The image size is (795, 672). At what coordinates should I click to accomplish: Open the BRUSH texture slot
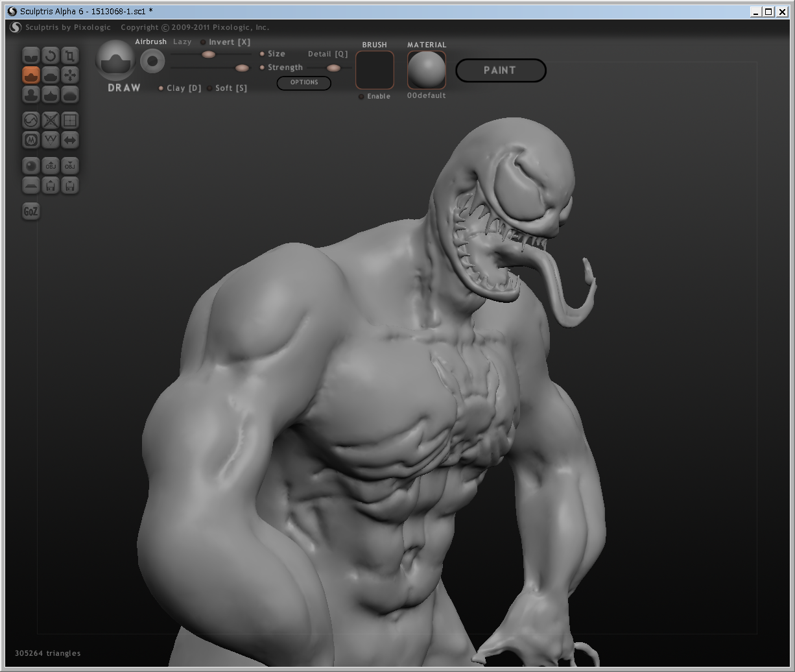click(375, 70)
